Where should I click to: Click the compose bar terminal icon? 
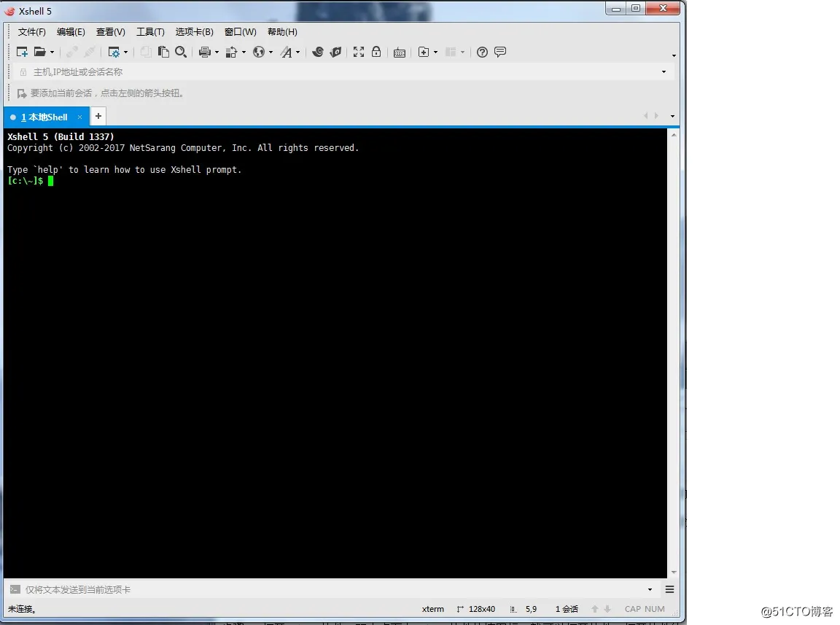pyautogui.click(x=15, y=589)
